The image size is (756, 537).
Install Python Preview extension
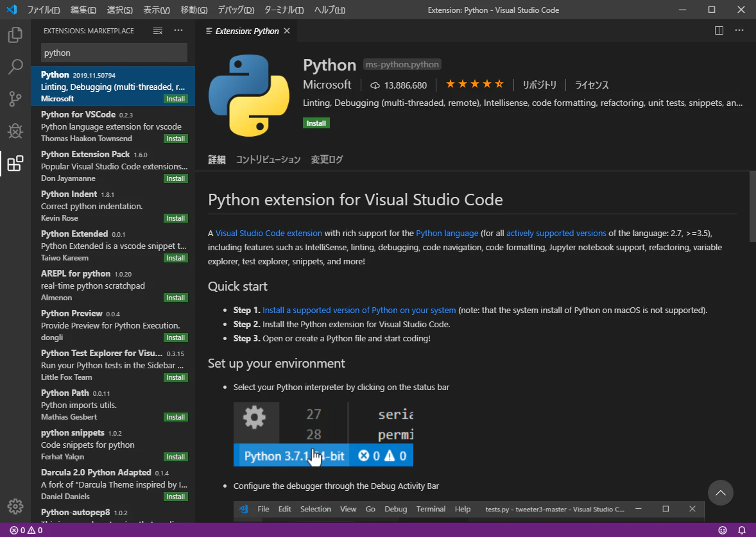pos(175,337)
